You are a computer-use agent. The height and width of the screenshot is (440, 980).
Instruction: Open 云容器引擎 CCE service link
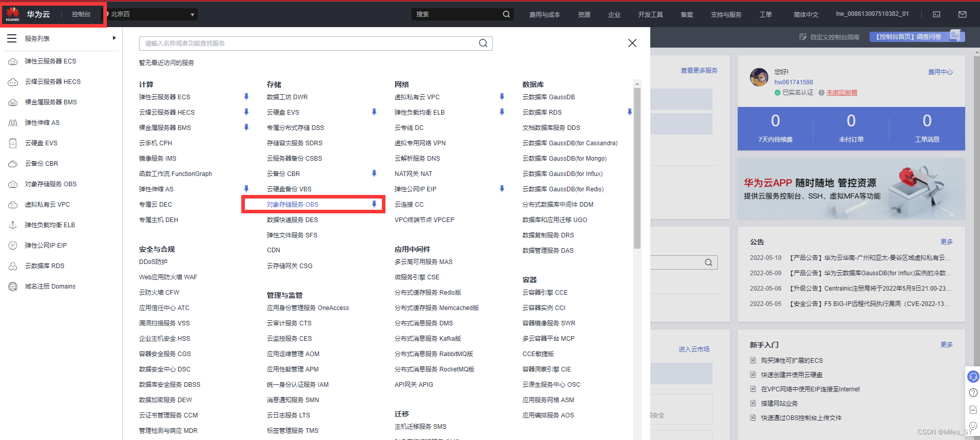tap(545, 292)
